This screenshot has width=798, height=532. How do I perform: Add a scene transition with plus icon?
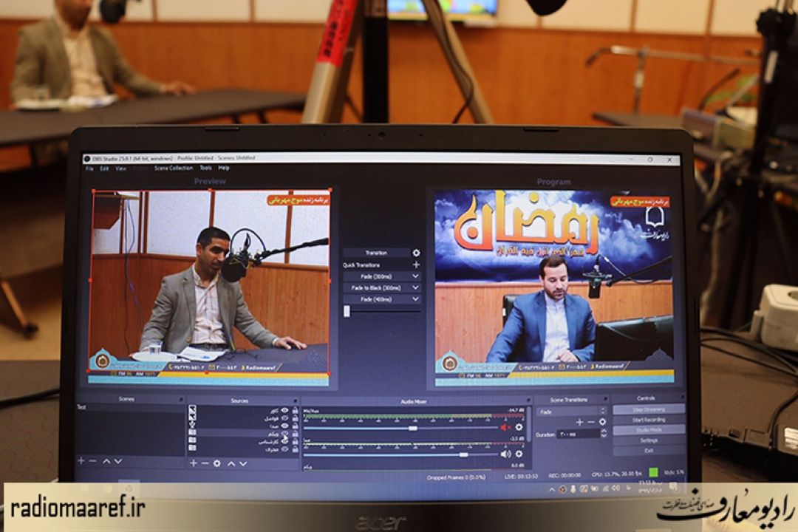579,422
